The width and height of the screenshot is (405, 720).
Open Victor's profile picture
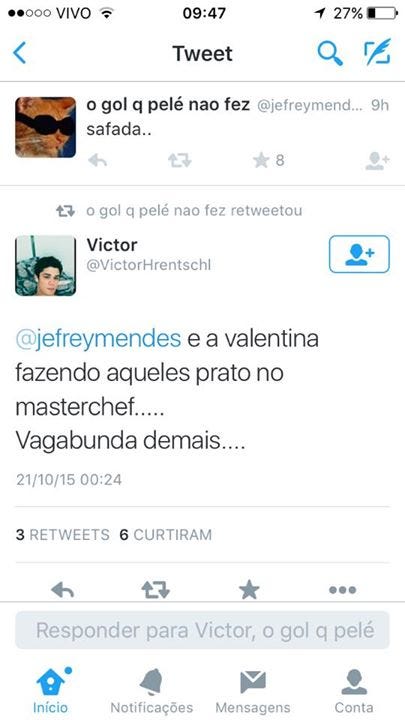(x=45, y=265)
